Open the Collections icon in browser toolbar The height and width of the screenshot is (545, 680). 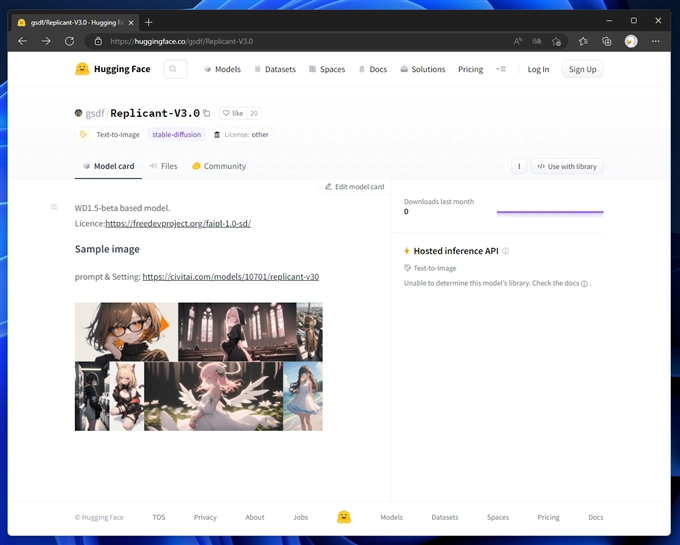[607, 41]
